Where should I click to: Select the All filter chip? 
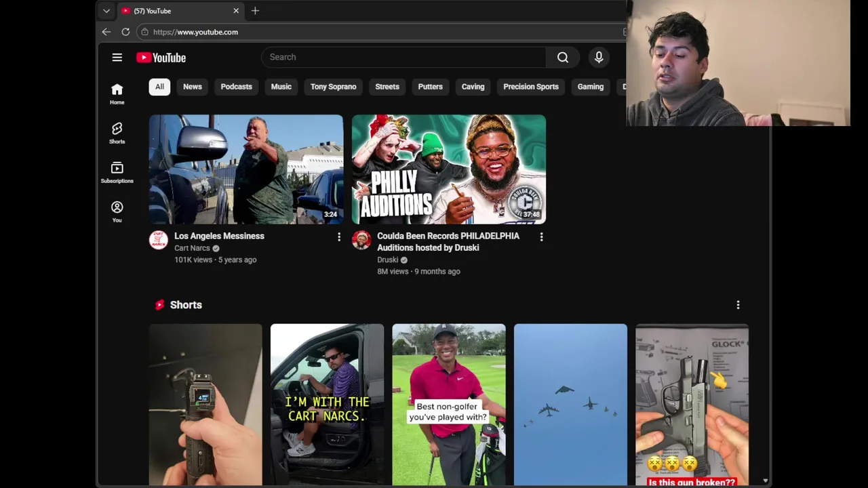point(159,87)
